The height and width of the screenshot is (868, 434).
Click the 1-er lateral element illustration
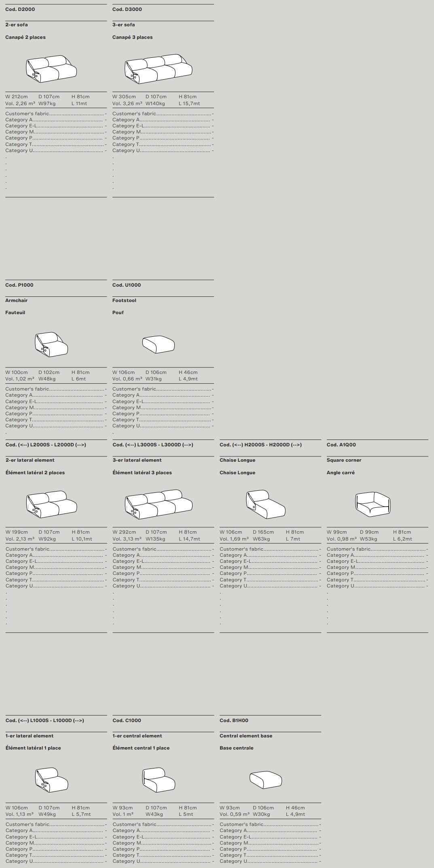click(x=51, y=780)
